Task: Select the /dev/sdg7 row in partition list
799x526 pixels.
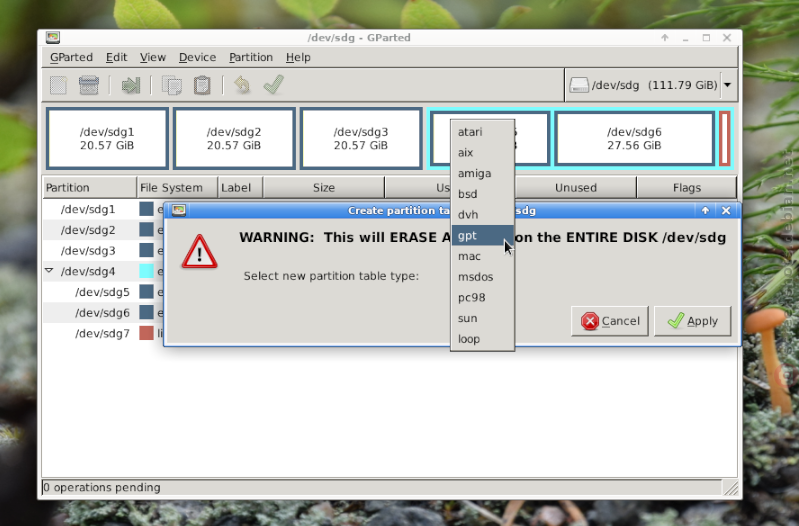Action: (x=103, y=333)
